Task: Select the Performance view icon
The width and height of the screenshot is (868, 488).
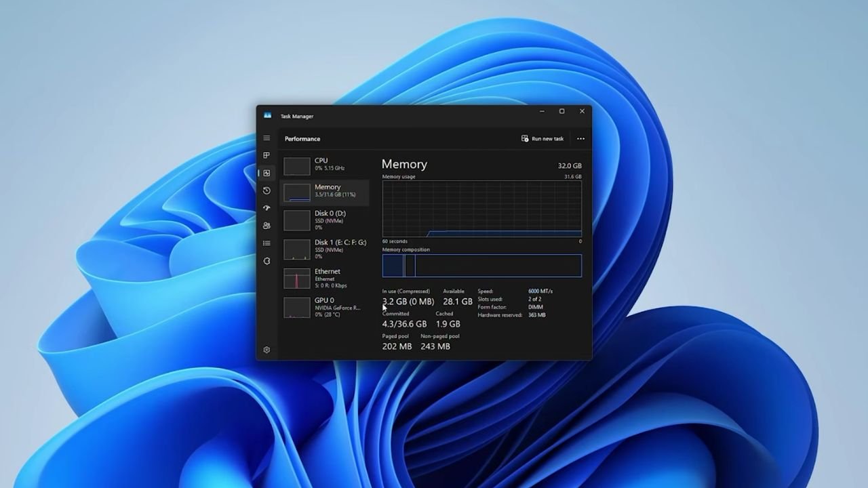Action: 267,173
